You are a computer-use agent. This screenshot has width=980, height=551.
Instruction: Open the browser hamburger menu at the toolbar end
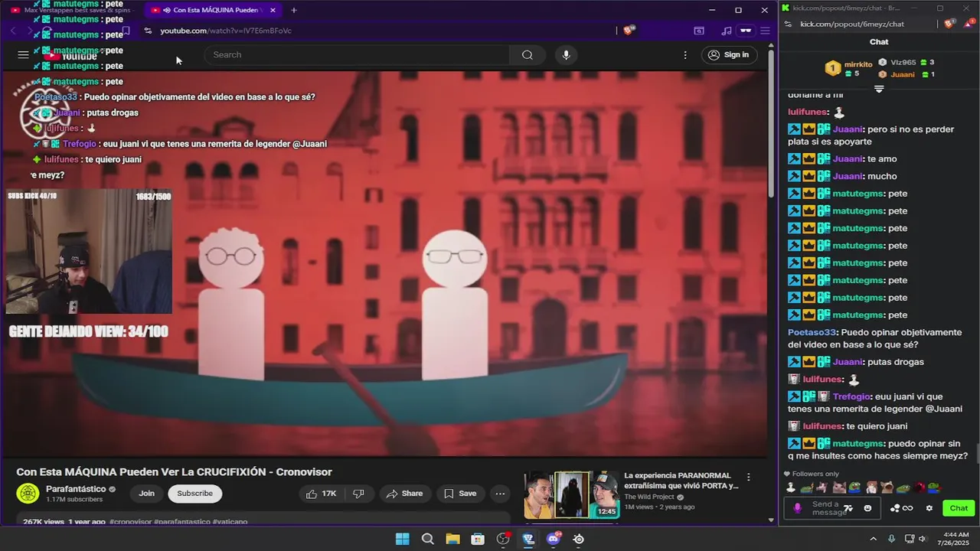764,31
